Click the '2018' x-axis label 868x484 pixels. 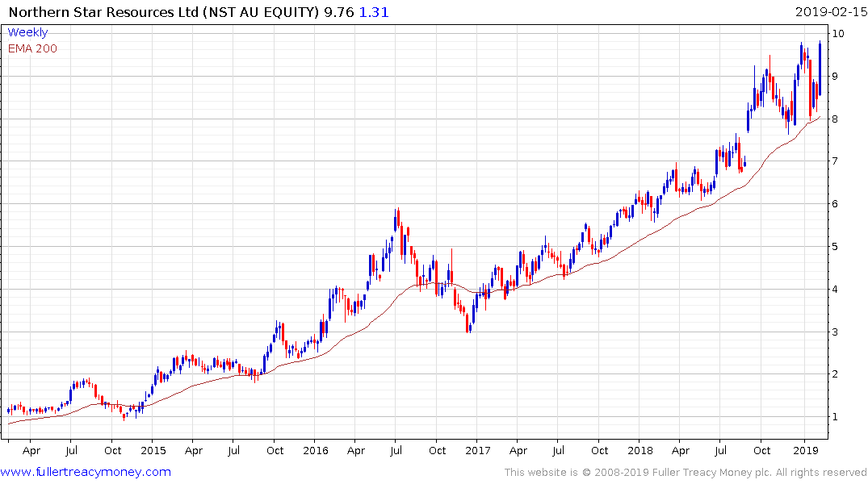[x=640, y=450]
